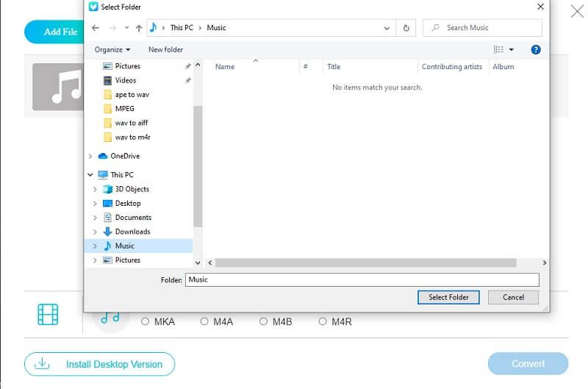Click the refresh button beside the address bar
Image resolution: width=588 pixels, height=389 pixels.
pyautogui.click(x=406, y=28)
